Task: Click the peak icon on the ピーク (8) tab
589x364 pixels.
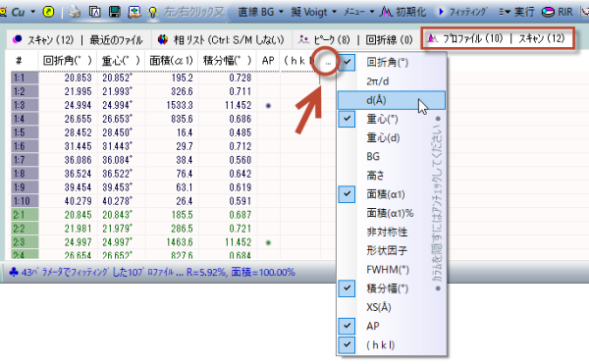Action: point(303,39)
